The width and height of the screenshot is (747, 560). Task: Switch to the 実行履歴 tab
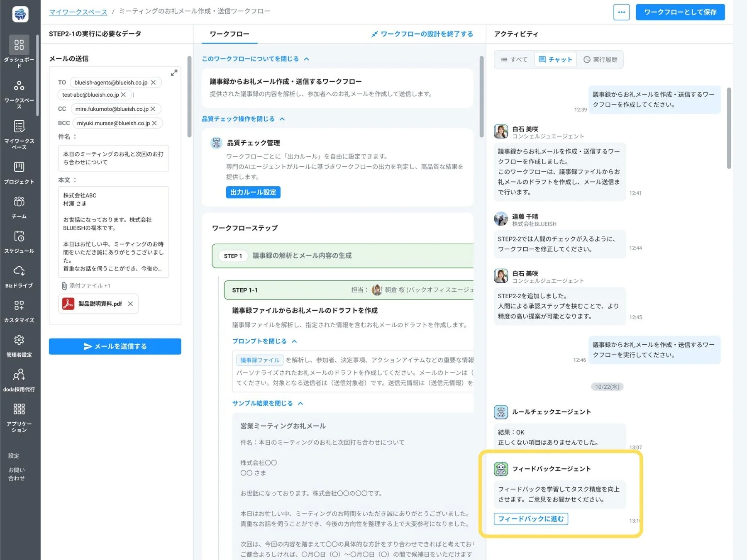[601, 59]
